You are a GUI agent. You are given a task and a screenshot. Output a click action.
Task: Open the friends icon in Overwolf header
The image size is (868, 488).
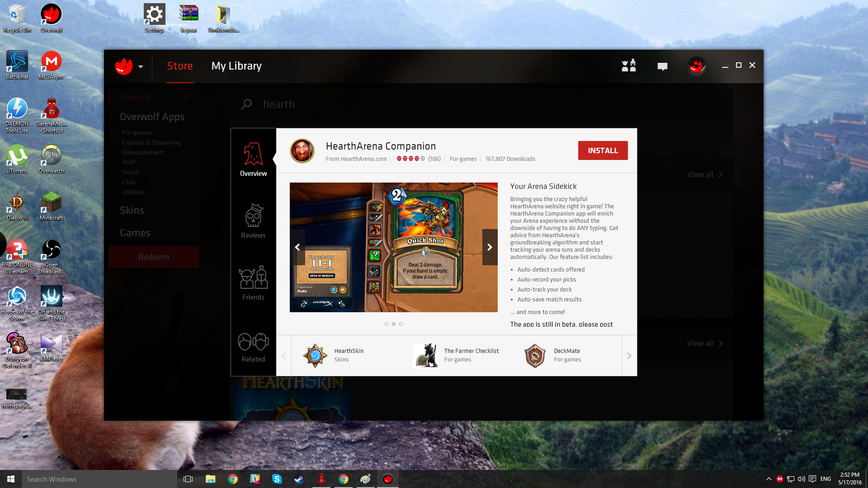click(x=628, y=66)
